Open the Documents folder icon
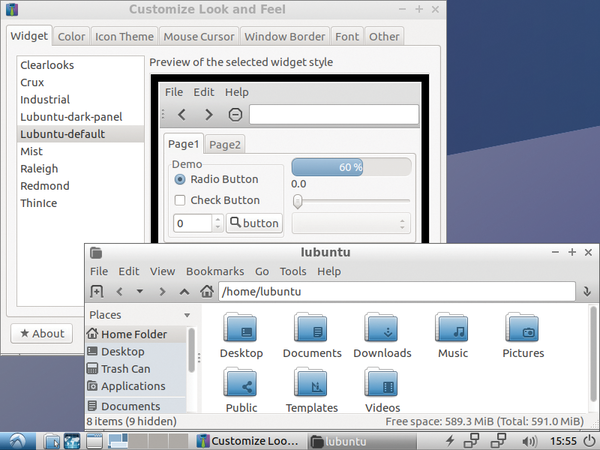The width and height of the screenshot is (600, 450). (311, 327)
